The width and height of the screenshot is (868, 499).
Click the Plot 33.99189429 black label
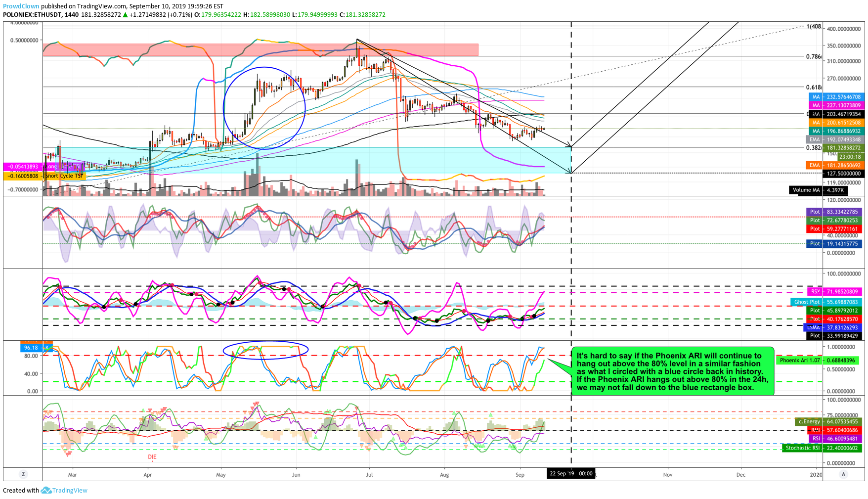click(835, 336)
